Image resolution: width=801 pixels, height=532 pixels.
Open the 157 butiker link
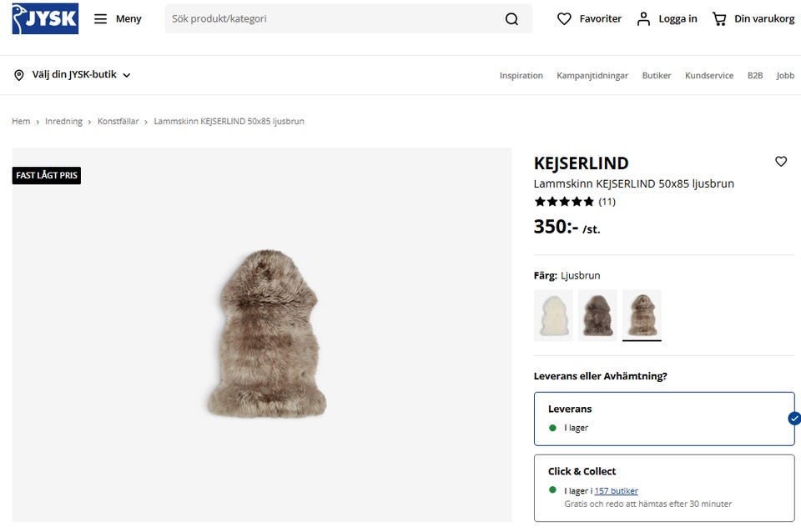pyautogui.click(x=616, y=490)
